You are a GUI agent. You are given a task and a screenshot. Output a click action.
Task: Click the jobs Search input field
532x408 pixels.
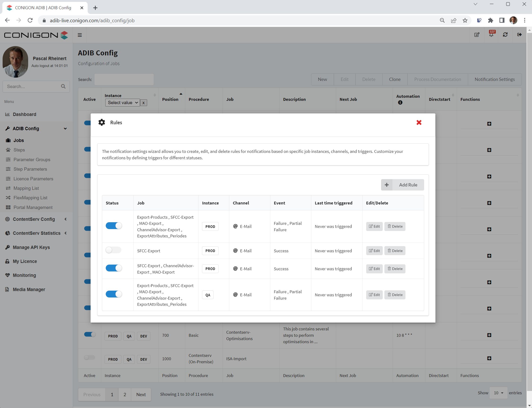[x=124, y=80]
